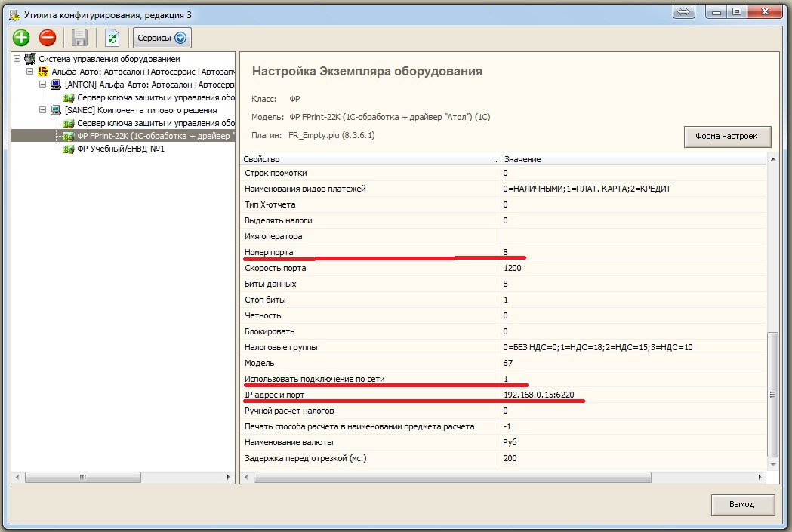Click the Скорость порта value 1200

(512, 268)
